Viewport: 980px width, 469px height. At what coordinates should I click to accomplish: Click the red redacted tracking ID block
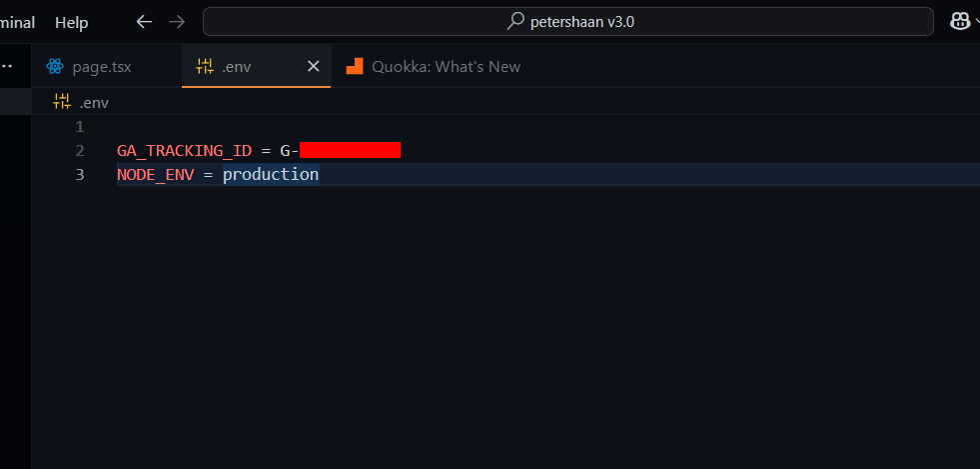click(x=350, y=150)
